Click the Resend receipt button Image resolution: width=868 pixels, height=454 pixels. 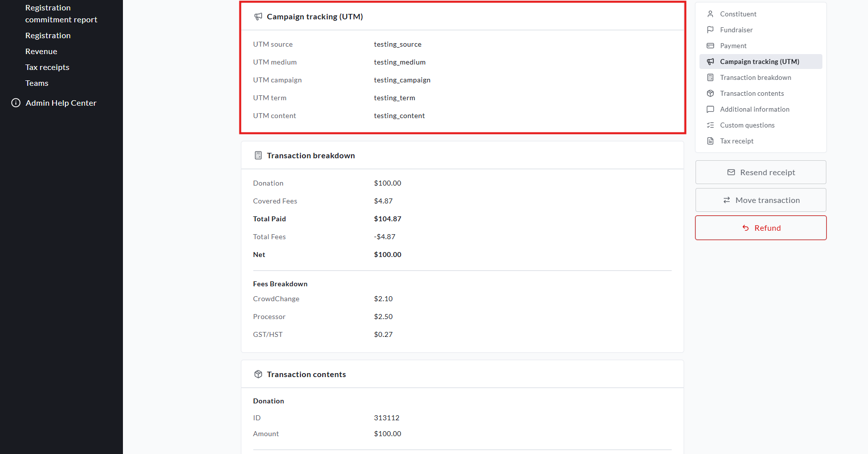pyautogui.click(x=760, y=172)
